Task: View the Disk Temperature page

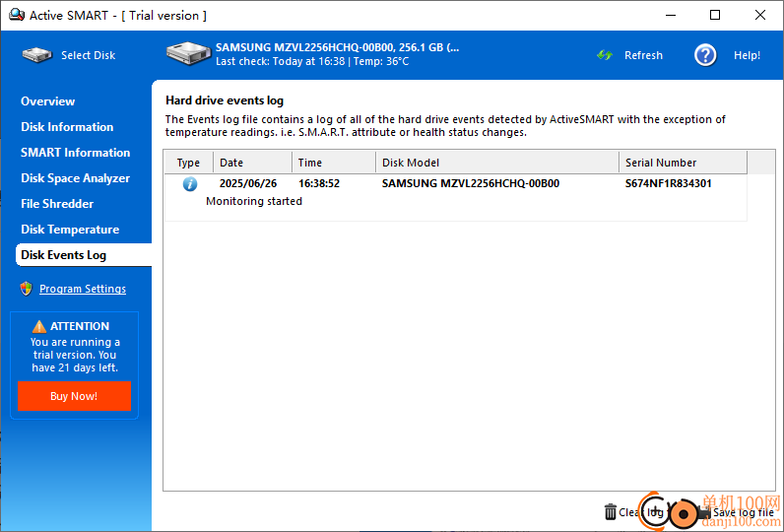Action: tap(70, 230)
